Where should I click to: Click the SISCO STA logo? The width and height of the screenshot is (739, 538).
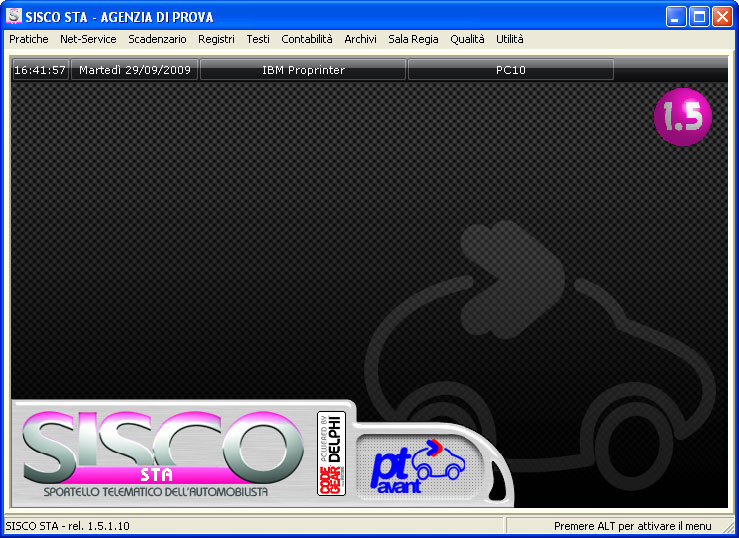pos(163,448)
